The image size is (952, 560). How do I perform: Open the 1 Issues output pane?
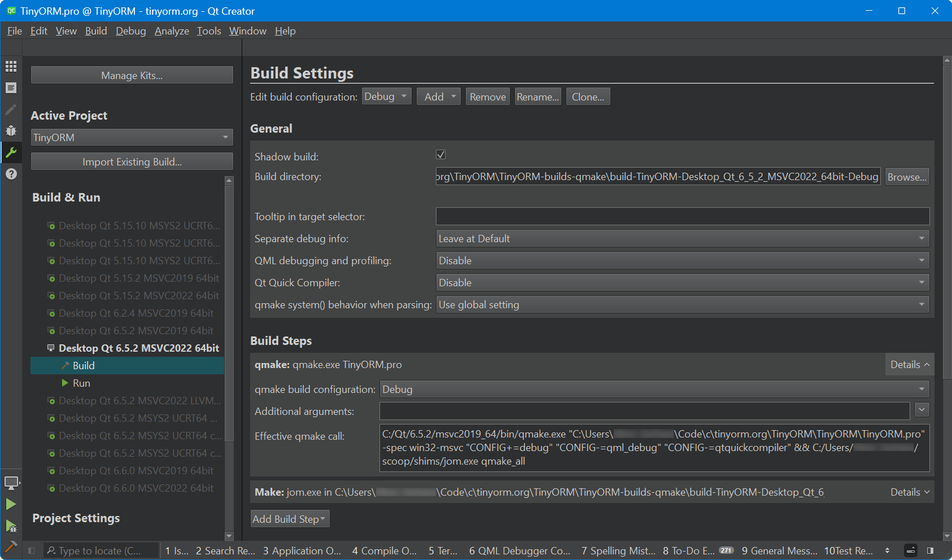click(x=177, y=550)
